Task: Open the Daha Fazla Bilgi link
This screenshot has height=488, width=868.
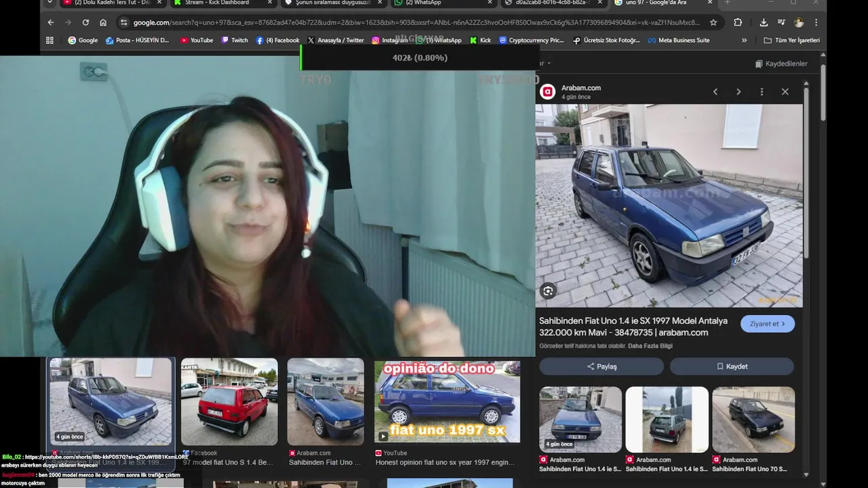Action: pos(650,346)
